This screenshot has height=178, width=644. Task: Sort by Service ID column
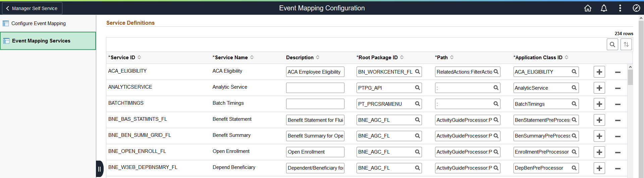tap(139, 58)
